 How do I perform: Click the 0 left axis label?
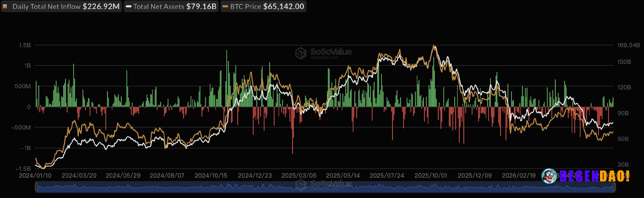tap(29, 107)
